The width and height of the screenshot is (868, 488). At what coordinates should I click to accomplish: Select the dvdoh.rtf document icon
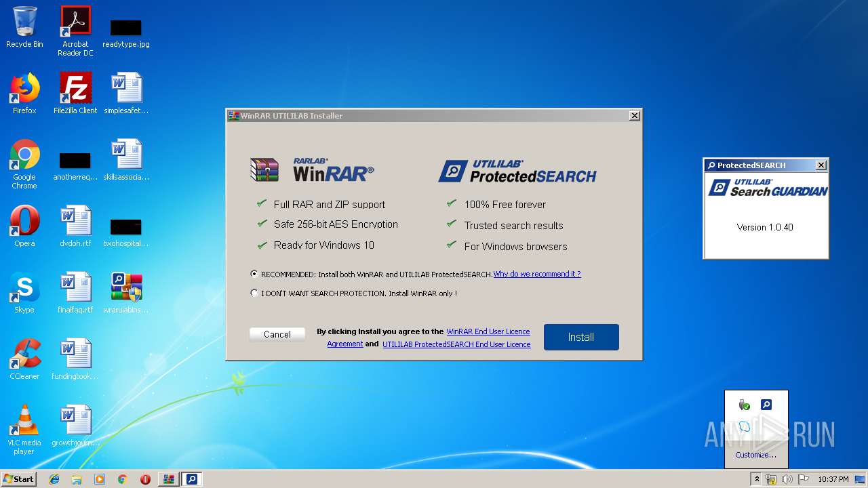[x=75, y=227]
